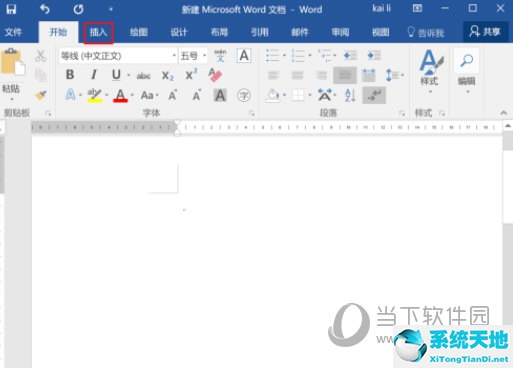The height and width of the screenshot is (368, 513).
Task: Click the text effects outlined A
Action: click(x=70, y=95)
